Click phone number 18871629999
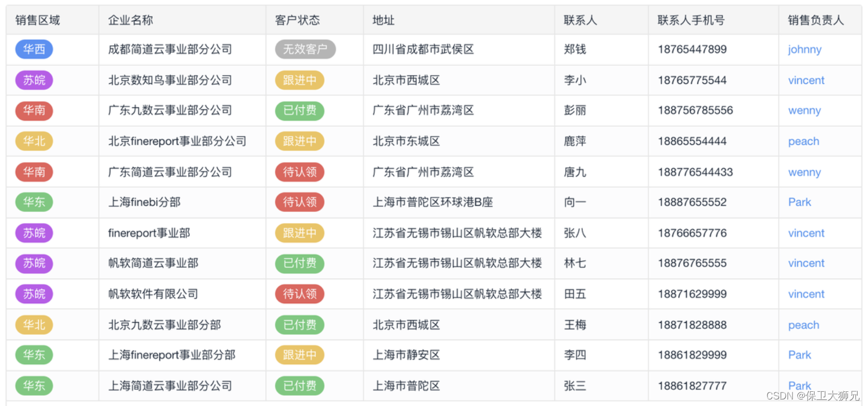Viewport: 868px width, 406px height. click(x=692, y=294)
